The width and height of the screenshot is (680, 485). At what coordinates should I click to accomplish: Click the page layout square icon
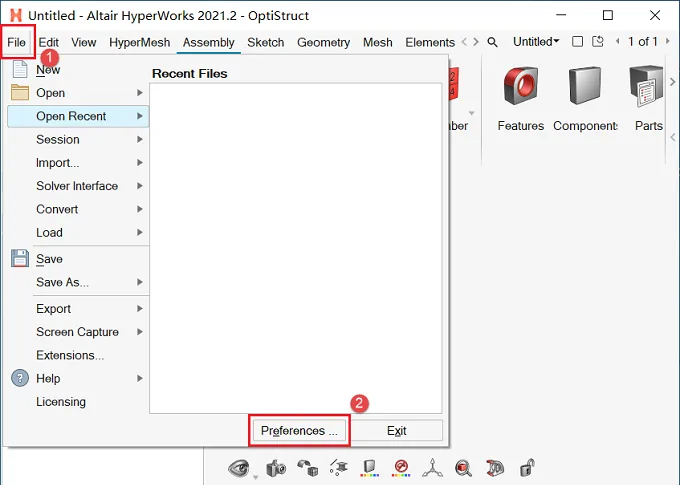tap(577, 42)
